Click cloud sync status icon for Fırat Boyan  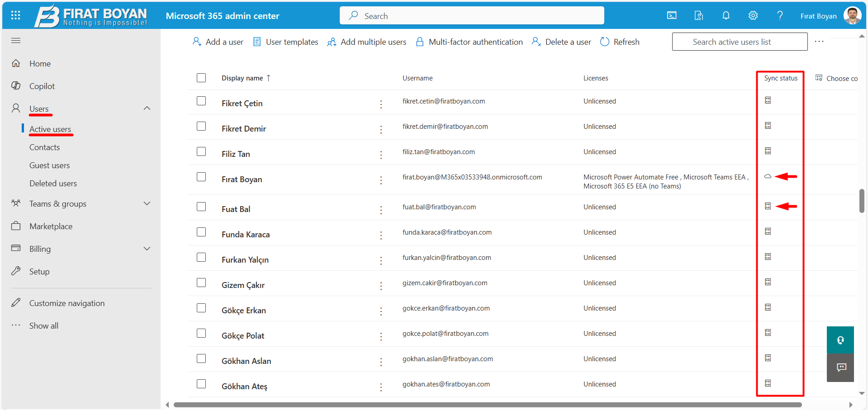[x=768, y=176]
